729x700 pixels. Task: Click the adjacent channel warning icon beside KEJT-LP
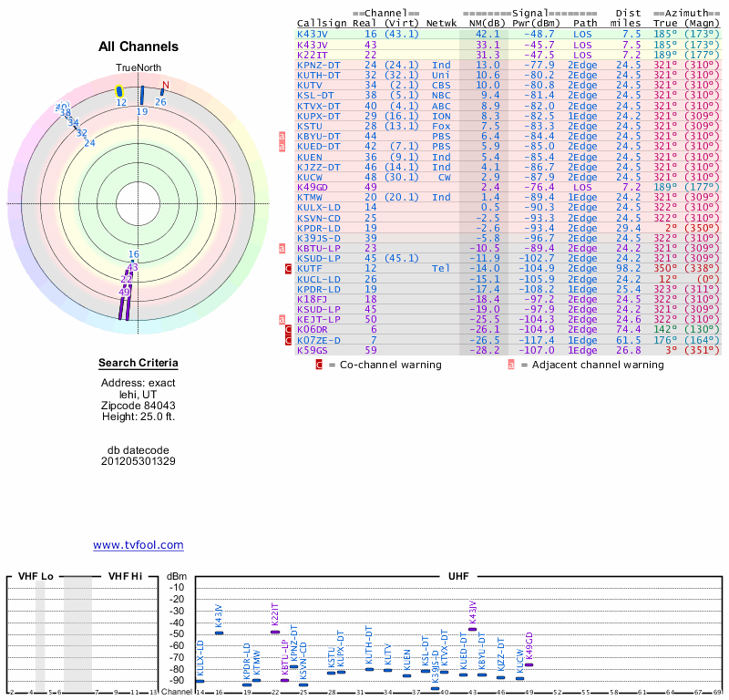coord(282,319)
